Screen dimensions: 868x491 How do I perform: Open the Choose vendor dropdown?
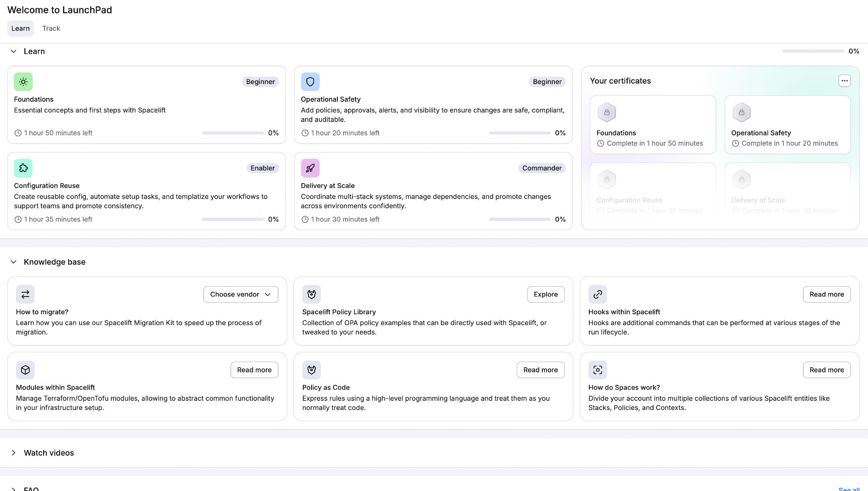tap(241, 294)
